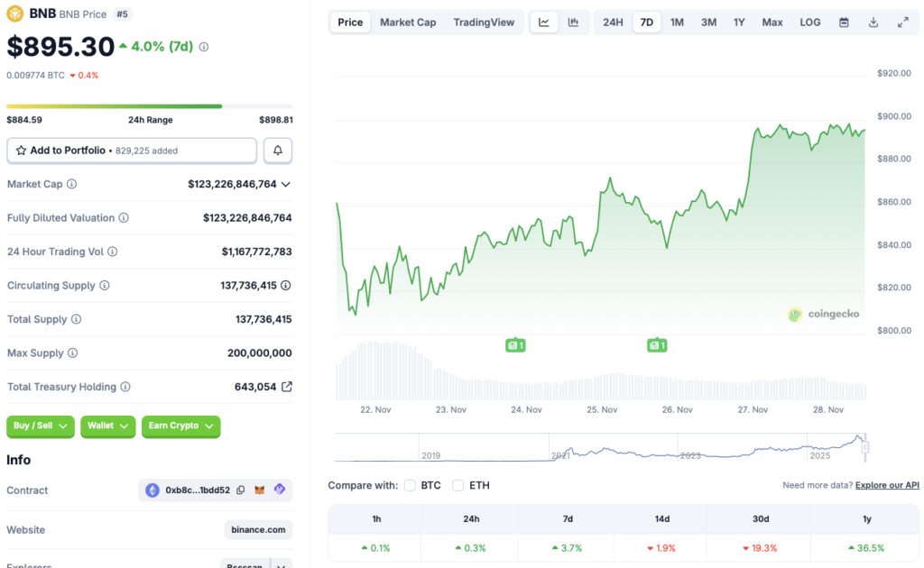The height and width of the screenshot is (568, 924).
Task: Open the Earn Crypto dropdown
Action: coord(180,426)
